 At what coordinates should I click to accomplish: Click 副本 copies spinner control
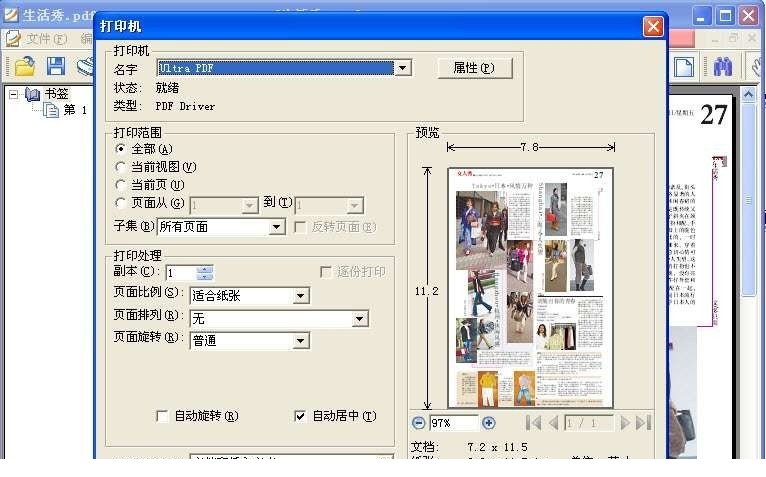click(x=205, y=273)
